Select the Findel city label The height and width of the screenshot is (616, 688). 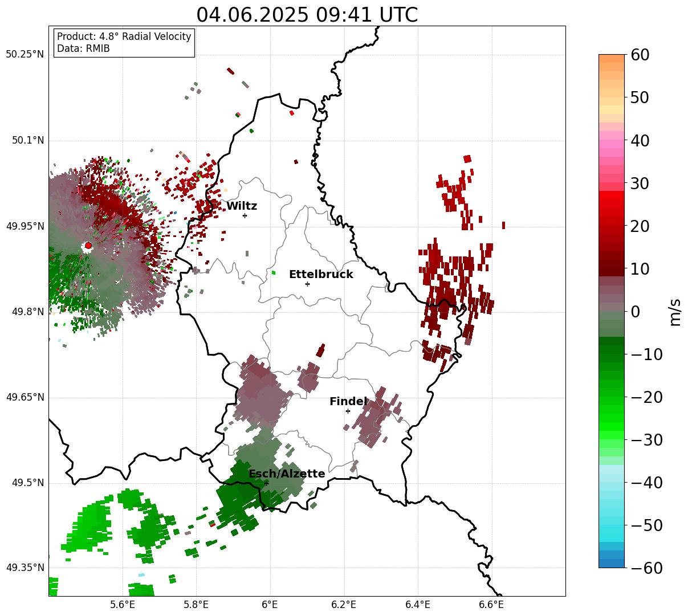coord(348,402)
